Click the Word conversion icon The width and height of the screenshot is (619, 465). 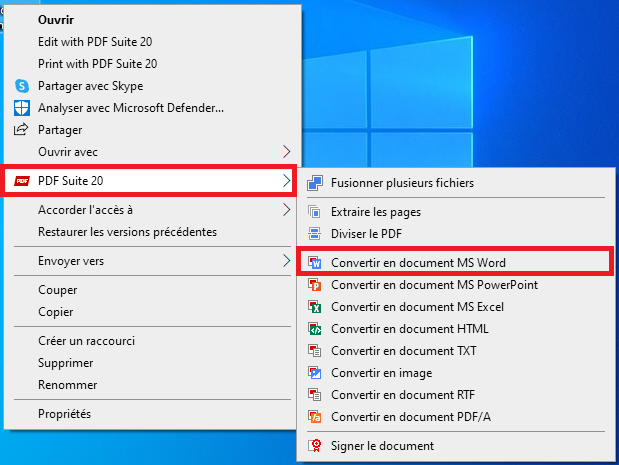click(315, 262)
